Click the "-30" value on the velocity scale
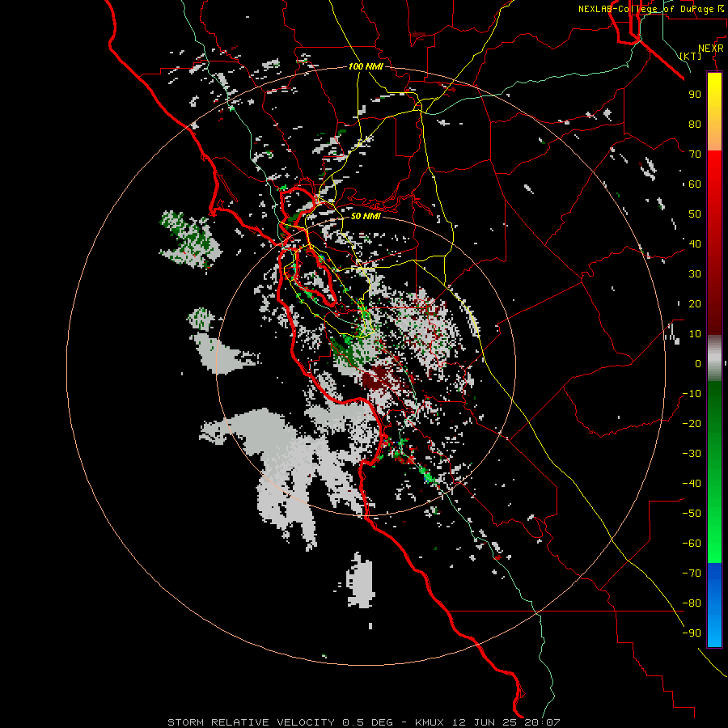This screenshot has height=728, width=728. pos(692,454)
